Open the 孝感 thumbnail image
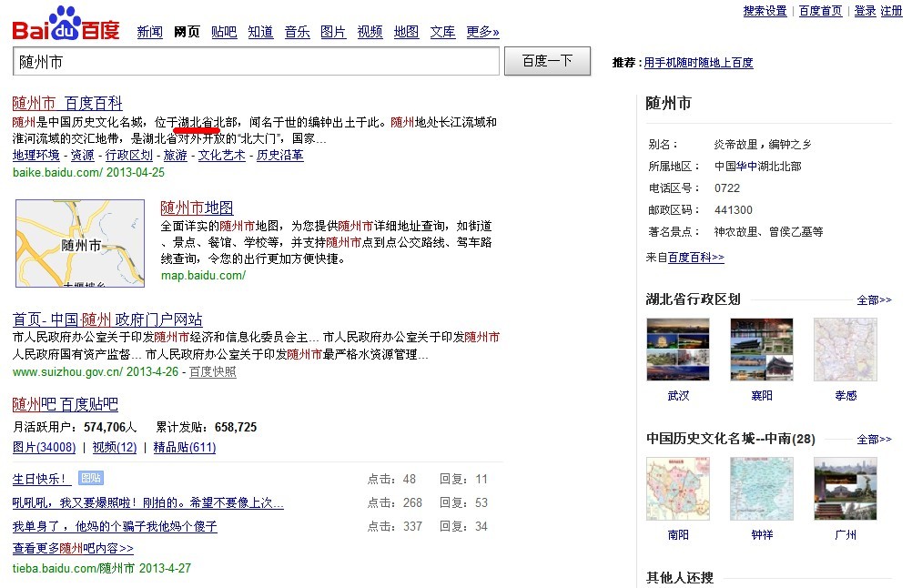This screenshot has height=588, width=912. click(x=846, y=349)
